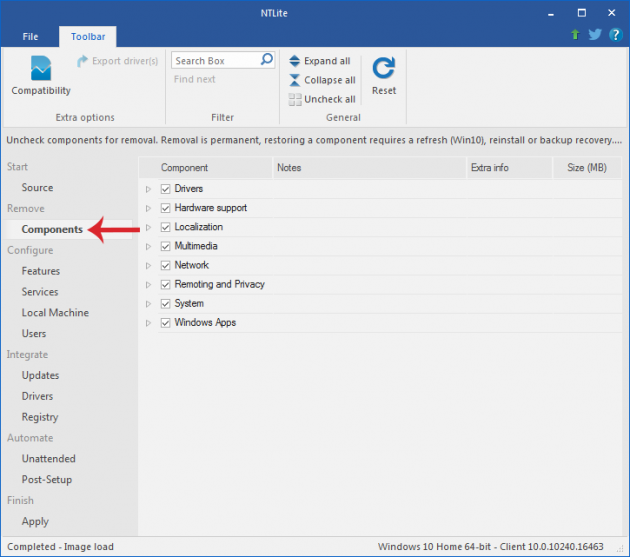Open the Features page

(41, 271)
